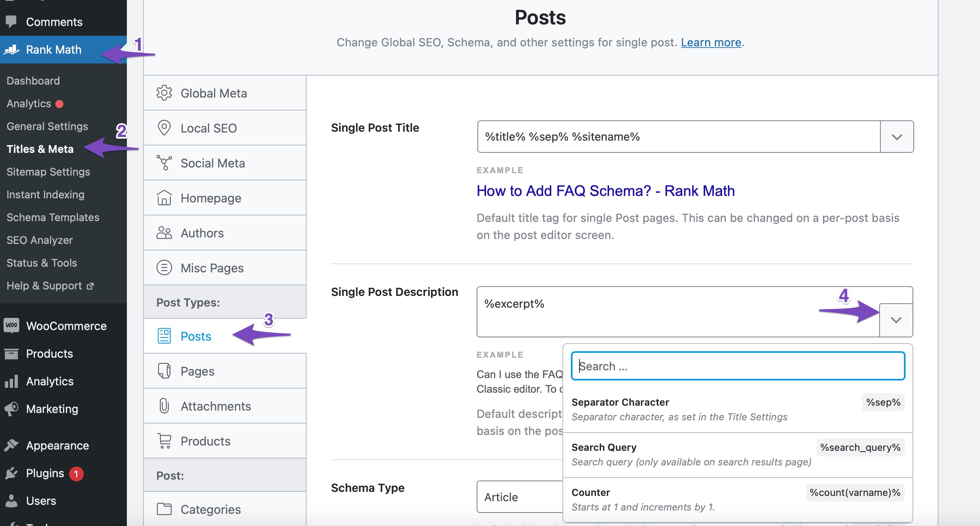Click inside the Single Post Description textarea
This screenshot has height=526, width=980.
tap(678, 311)
